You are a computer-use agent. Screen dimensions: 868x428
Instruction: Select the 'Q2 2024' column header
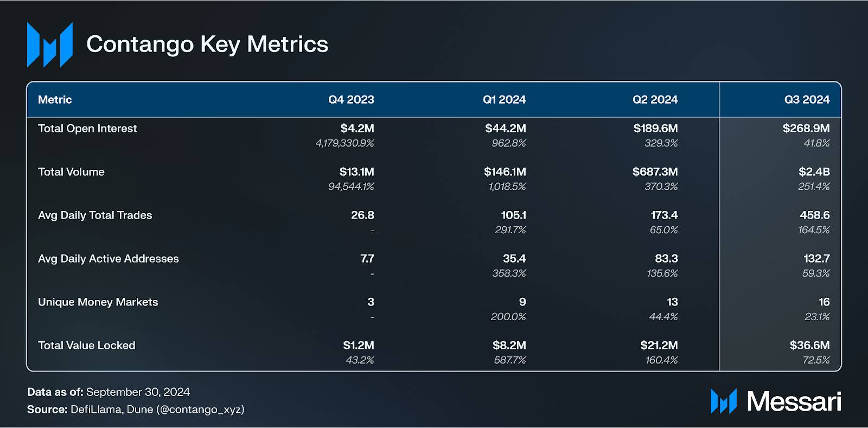click(x=655, y=100)
